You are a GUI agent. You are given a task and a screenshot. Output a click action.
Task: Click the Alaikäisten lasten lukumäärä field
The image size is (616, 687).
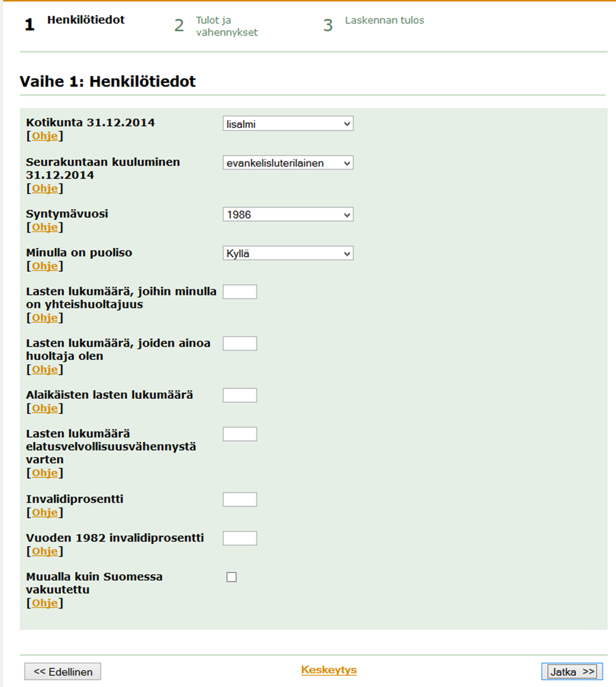[240, 395]
